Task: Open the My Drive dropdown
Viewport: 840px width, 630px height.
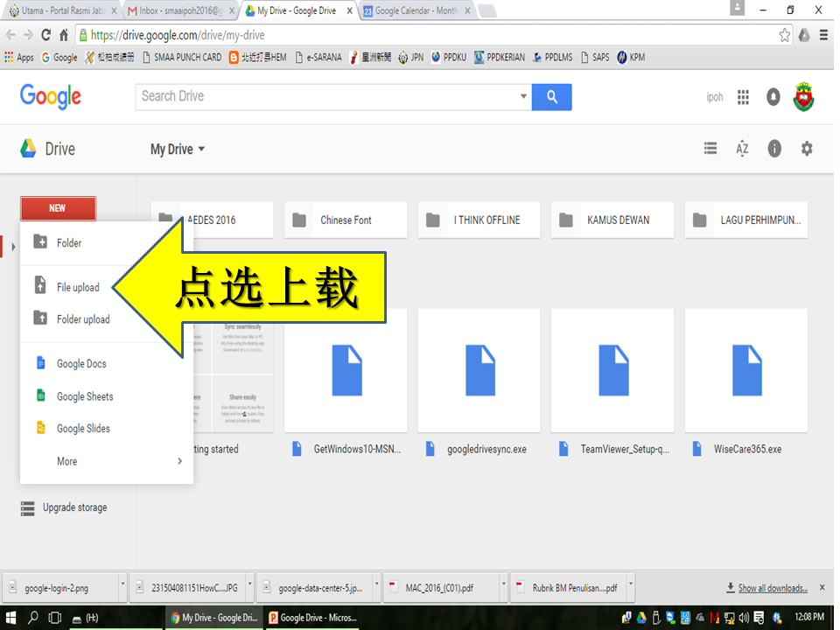Action: pos(178,149)
